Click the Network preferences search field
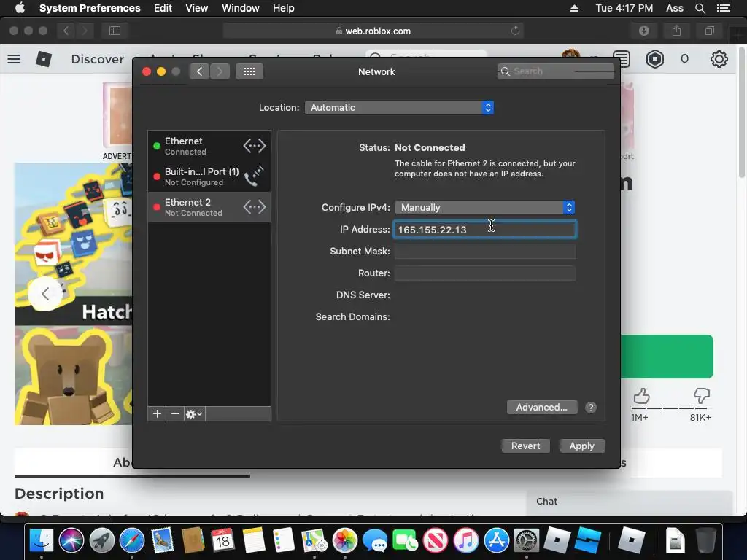 point(555,71)
